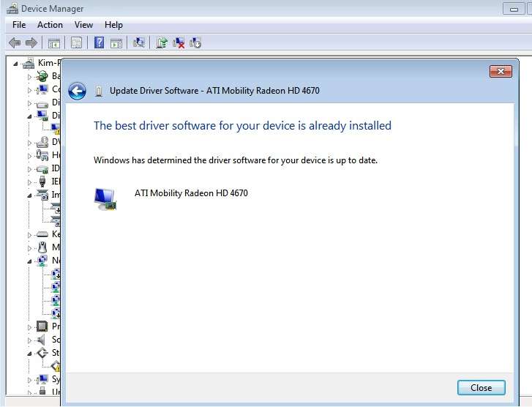Collapse the Display adapters category arrow
This screenshot has width=532, height=407.
pos(29,116)
